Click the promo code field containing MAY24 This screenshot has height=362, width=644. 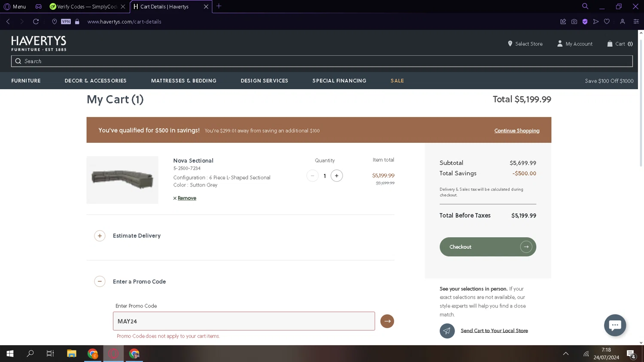pyautogui.click(x=244, y=321)
